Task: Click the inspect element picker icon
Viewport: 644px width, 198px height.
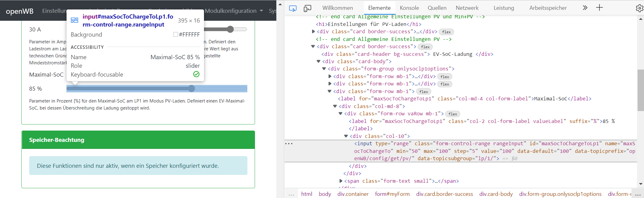Action: pyautogui.click(x=293, y=8)
